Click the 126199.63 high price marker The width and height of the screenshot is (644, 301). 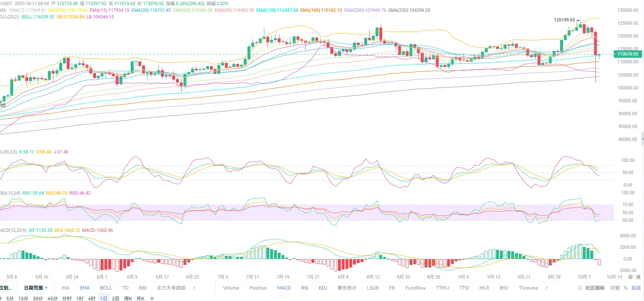click(564, 20)
